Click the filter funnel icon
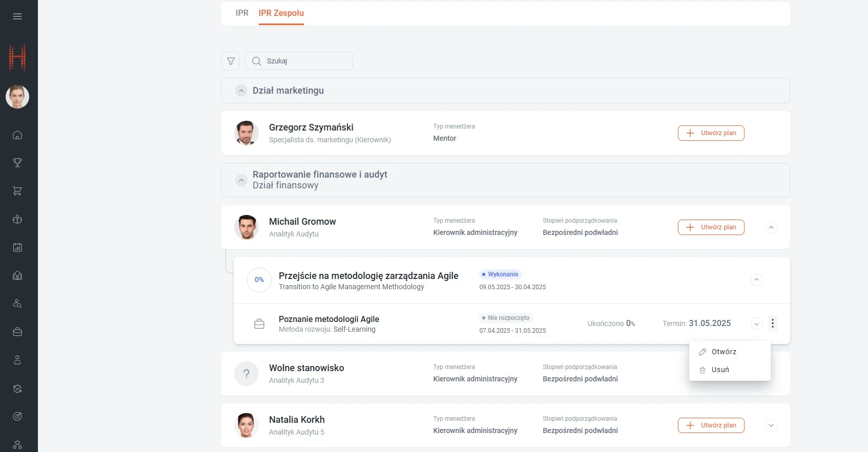This screenshot has height=452, width=868. click(x=231, y=61)
